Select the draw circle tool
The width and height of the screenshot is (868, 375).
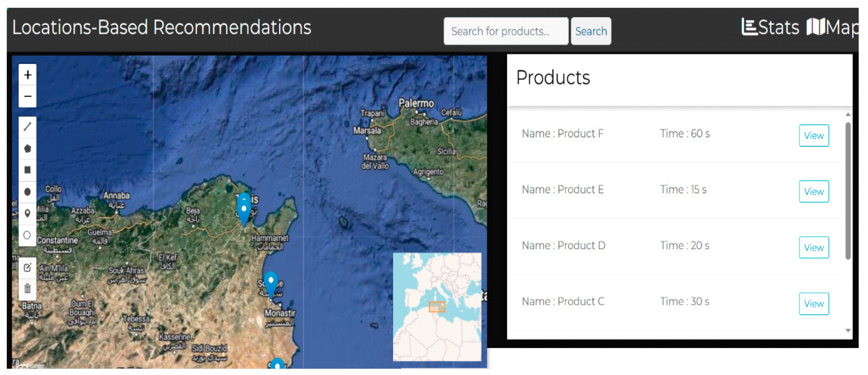tap(28, 192)
